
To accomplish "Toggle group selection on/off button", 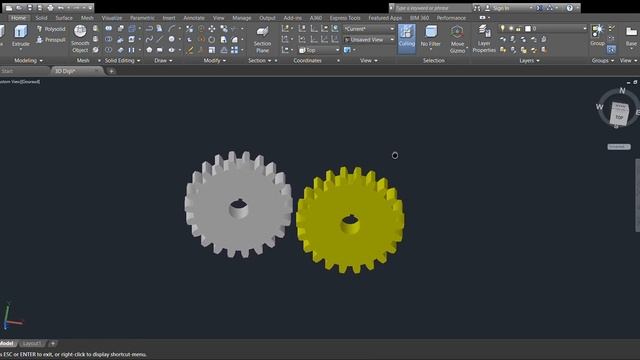I will [611, 50].
